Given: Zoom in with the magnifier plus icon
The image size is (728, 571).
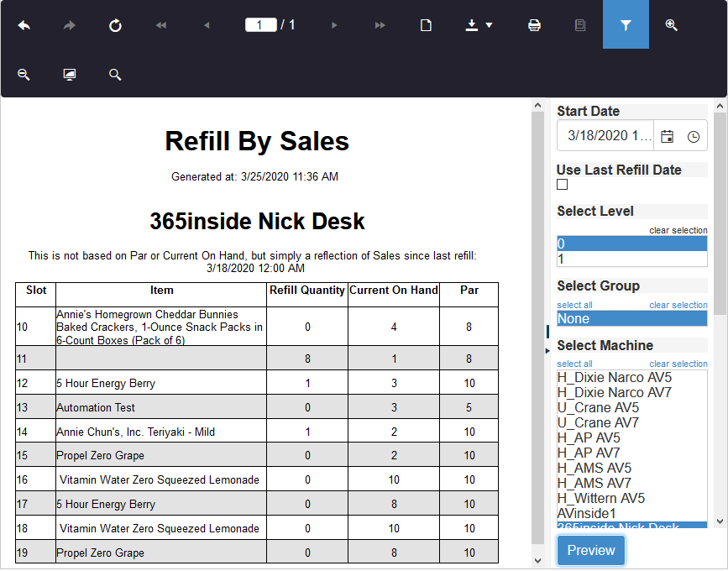Looking at the screenshot, I should [672, 25].
